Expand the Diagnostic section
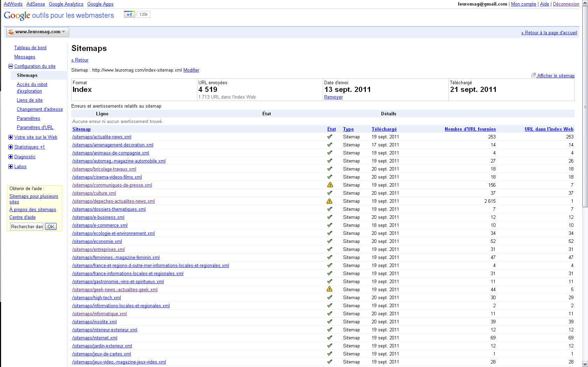This screenshot has width=588, height=367. point(10,157)
